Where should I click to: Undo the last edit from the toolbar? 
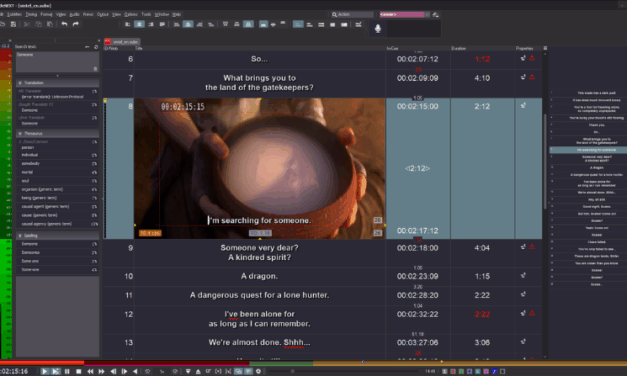click(x=64, y=24)
